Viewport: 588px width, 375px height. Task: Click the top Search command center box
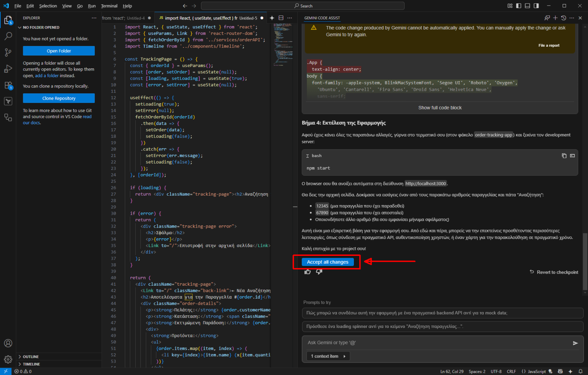[x=303, y=6]
